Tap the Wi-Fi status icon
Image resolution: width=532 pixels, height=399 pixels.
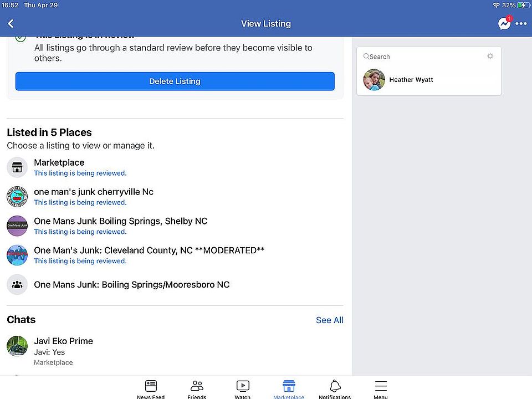496,5
